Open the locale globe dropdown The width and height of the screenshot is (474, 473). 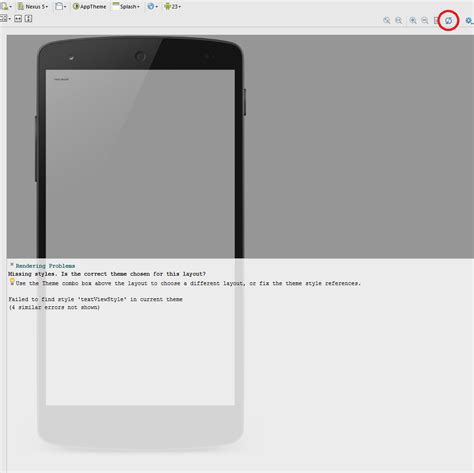tap(152, 6)
